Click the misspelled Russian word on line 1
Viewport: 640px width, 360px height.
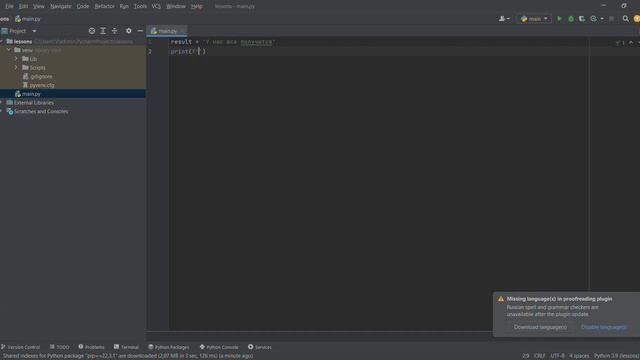[256, 42]
